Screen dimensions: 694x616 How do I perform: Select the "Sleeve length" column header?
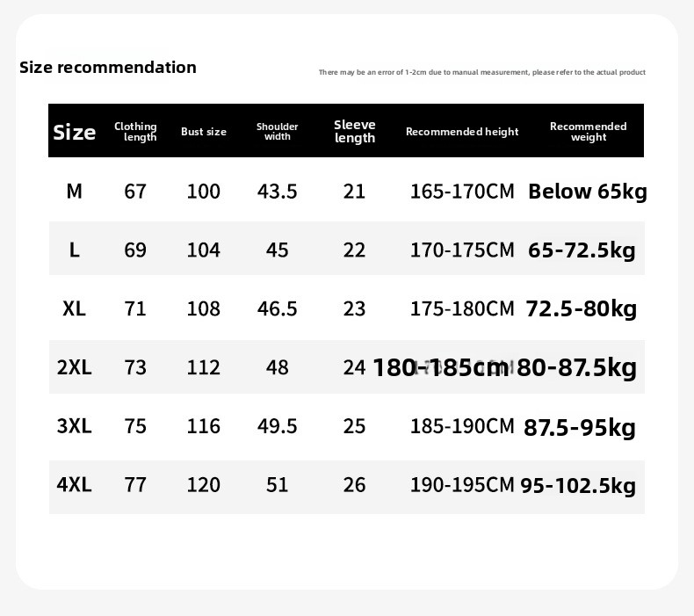click(x=355, y=132)
